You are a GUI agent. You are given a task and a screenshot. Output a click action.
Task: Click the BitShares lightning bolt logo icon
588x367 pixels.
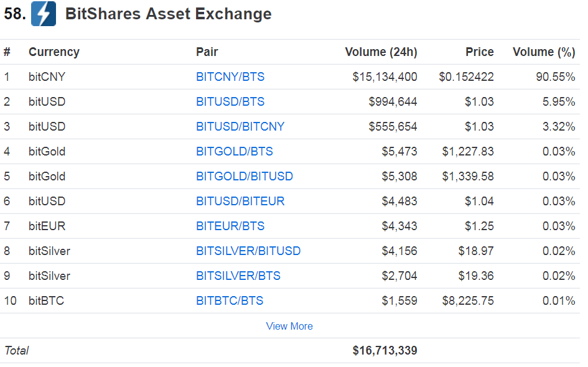click(44, 14)
